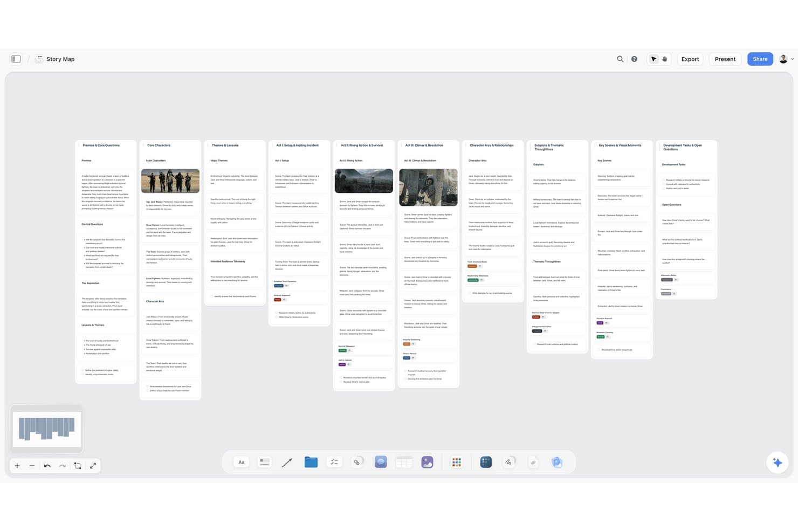
Task: Add a comment bubble tool
Action: pos(381,462)
